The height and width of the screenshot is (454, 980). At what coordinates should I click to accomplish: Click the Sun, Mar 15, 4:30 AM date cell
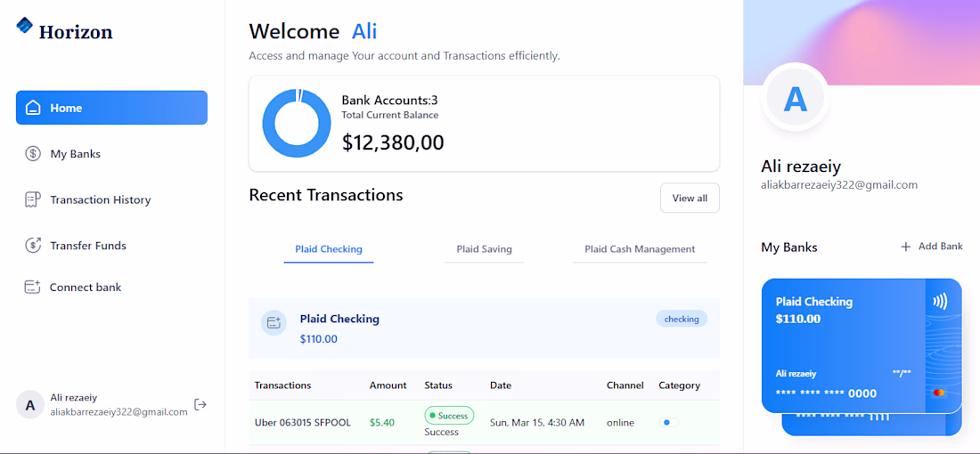coord(537,423)
